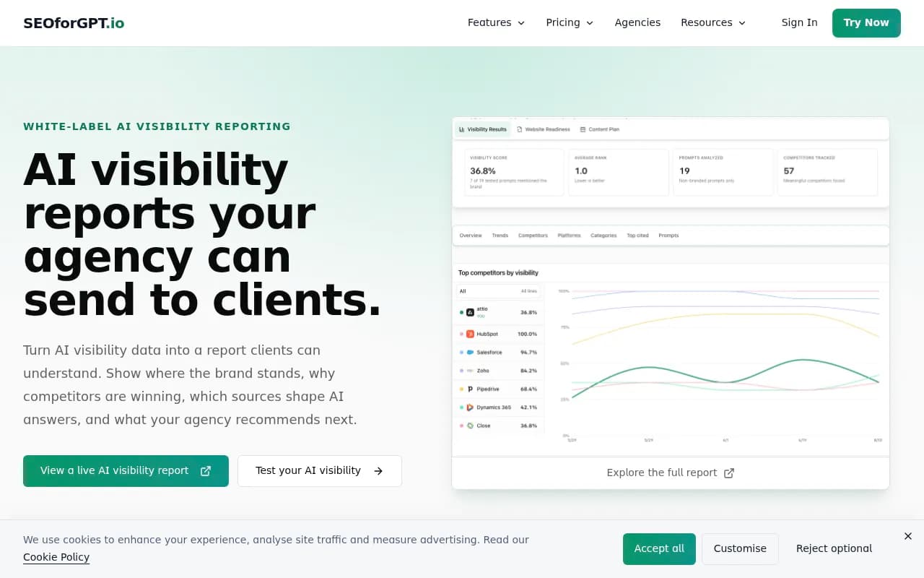Click the Top competitors by visibility heading
This screenshot has width=924, height=578.
[498, 273]
